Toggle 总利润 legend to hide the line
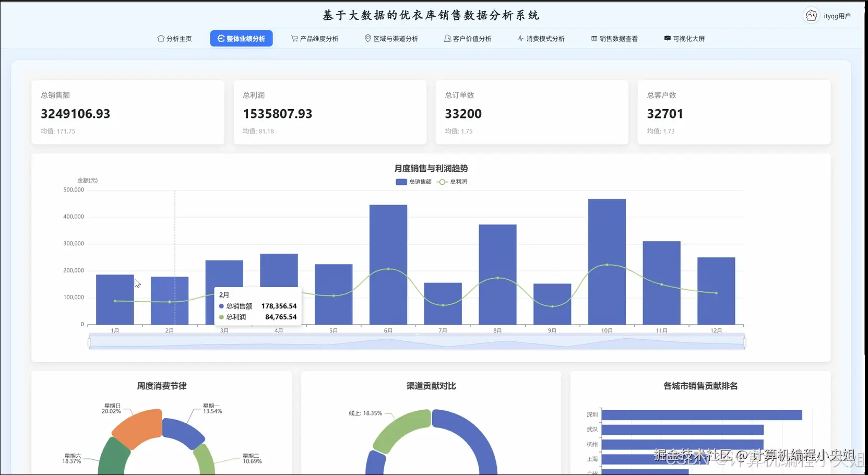The width and height of the screenshot is (868, 475). click(x=452, y=182)
